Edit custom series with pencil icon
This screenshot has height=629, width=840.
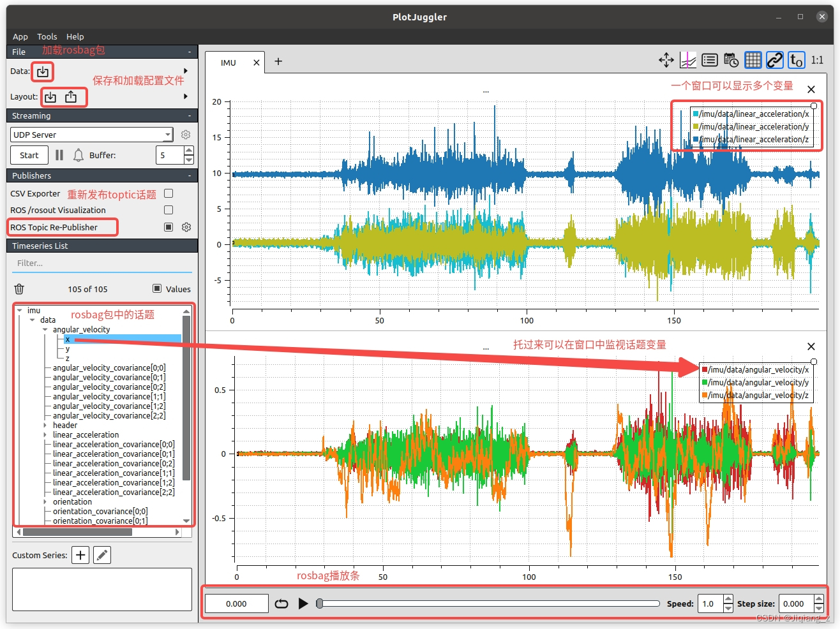pyautogui.click(x=102, y=555)
